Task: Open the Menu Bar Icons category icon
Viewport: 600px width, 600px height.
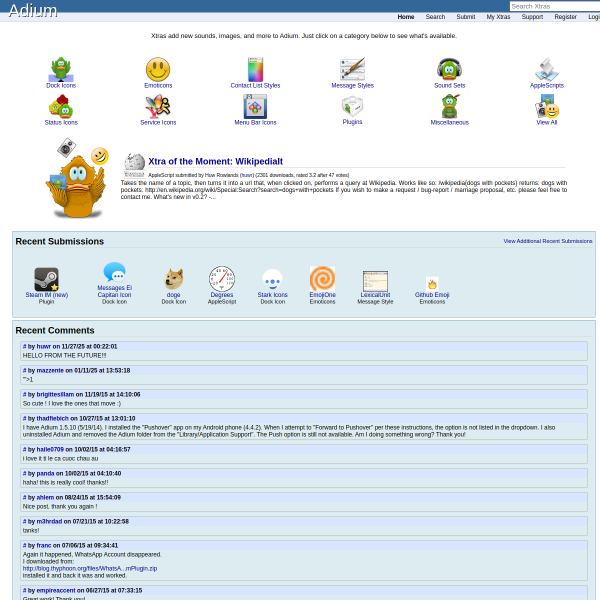Action: tap(255, 106)
